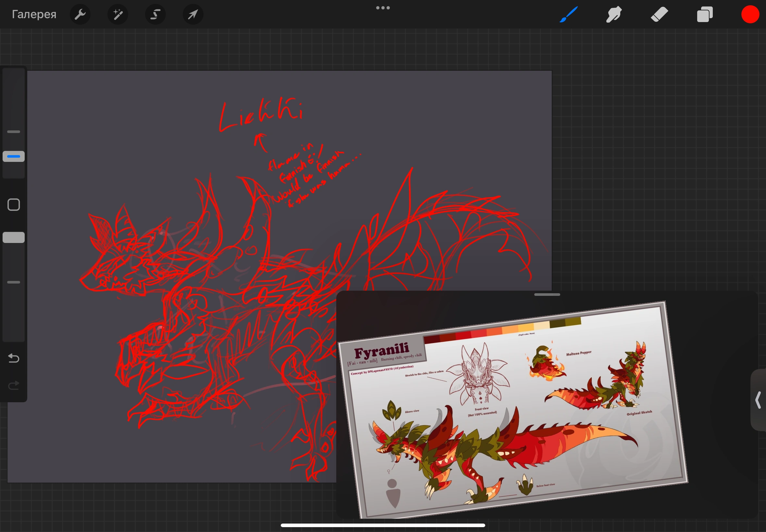
Task: Select the Eraser tool
Action: click(x=659, y=15)
